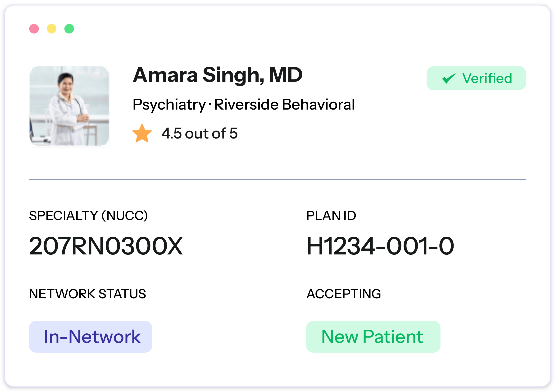Click the NETWORK STATUS label
Viewport: 555px width, 392px height.
[87, 294]
